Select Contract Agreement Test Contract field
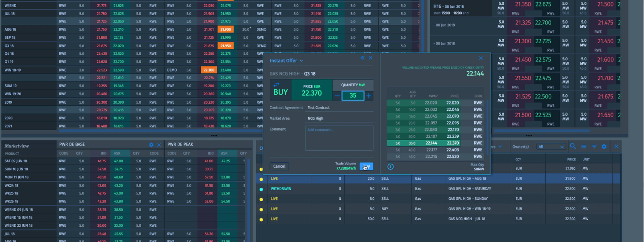 [339, 108]
